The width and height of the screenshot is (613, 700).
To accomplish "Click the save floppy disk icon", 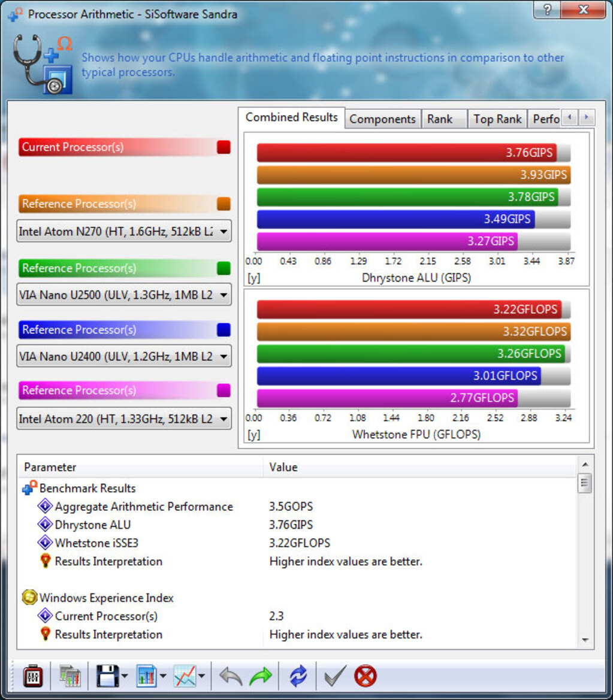I will (107, 676).
